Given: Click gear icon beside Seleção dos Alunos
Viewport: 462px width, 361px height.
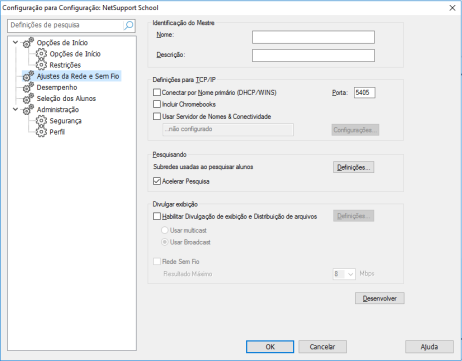Looking at the screenshot, I should (28, 98).
